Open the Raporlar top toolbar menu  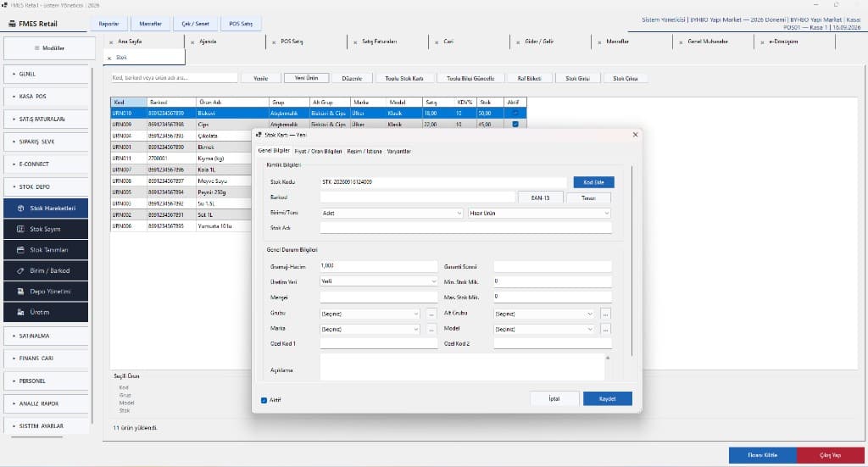coord(109,24)
